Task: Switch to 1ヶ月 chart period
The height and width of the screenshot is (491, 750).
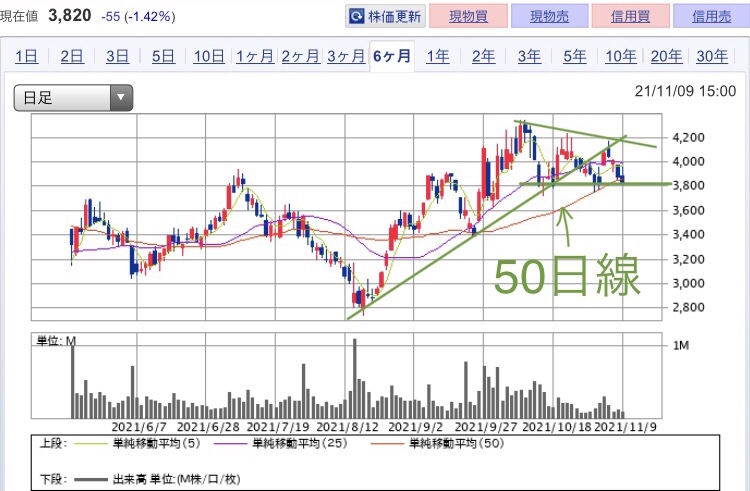Action: pos(254,56)
